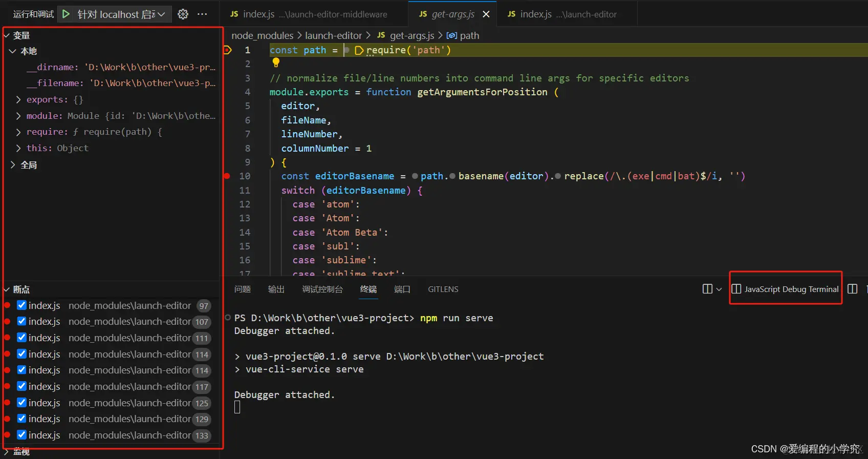Close the get-args.js editor tab
The width and height of the screenshot is (868, 459).
(x=486, y=14)
